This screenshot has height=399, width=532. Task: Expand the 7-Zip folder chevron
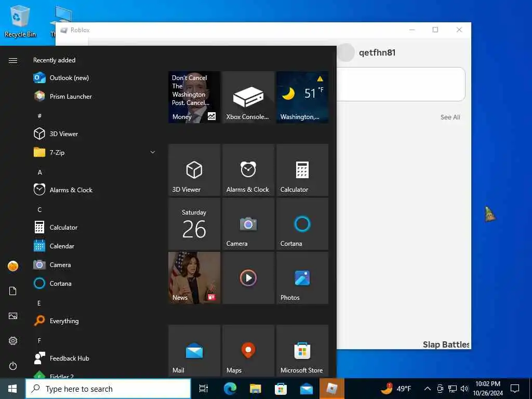coord(153,152)
